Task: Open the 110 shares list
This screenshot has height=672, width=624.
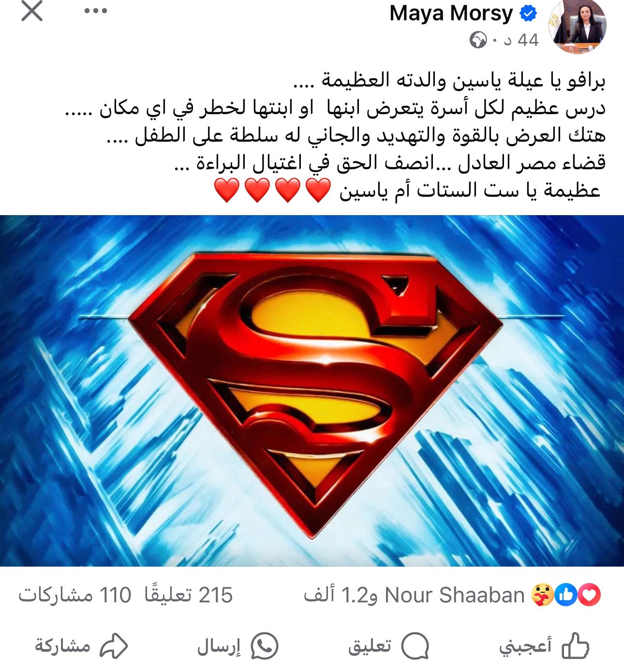Action: tap(74, 595)
